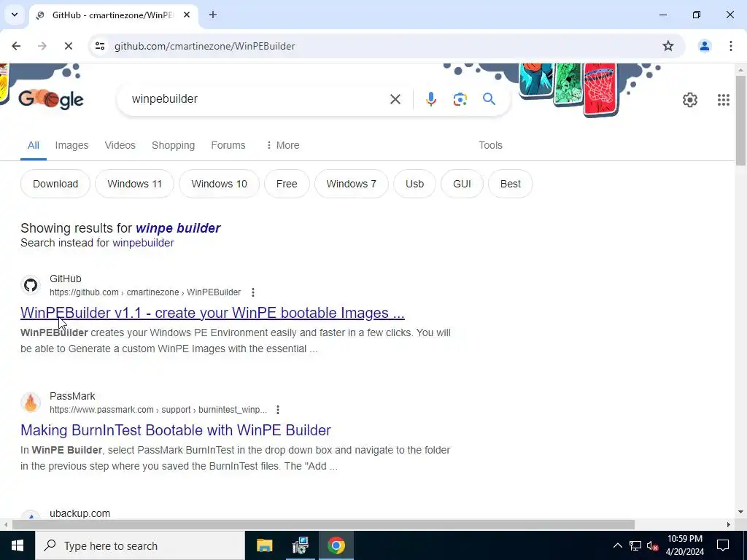Show hidden system tray icons
747x560 pixels.
click(x=617, y=545)
